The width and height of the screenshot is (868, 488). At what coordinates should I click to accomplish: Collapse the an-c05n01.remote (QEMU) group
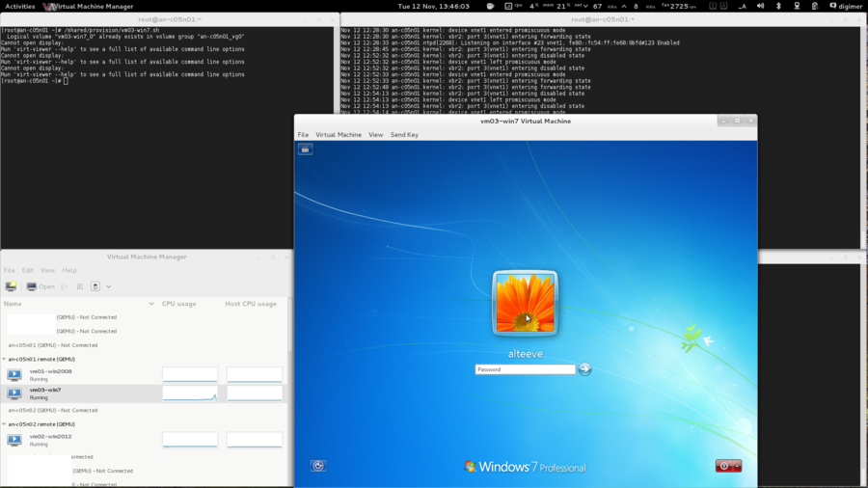(x=4, y=359)
